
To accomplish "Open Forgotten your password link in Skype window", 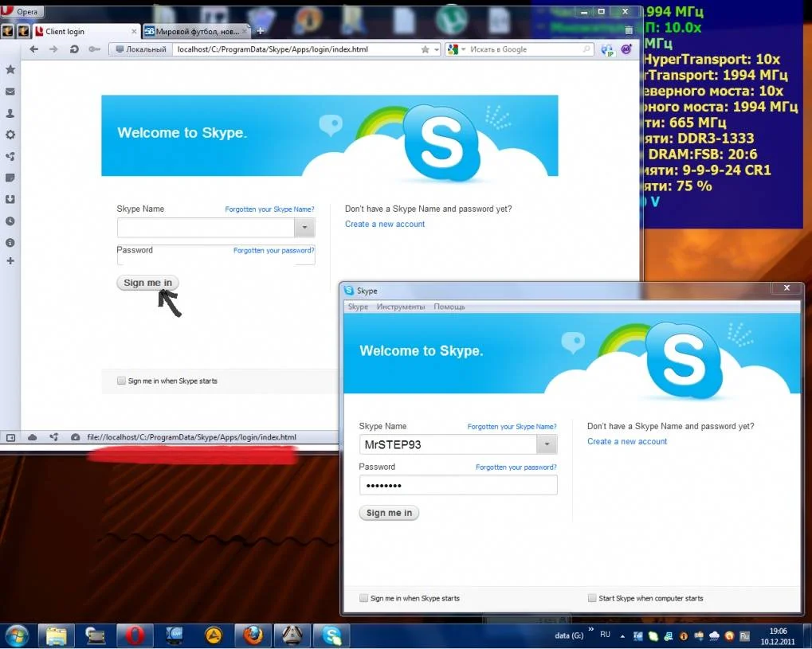I will coord(516,467).
